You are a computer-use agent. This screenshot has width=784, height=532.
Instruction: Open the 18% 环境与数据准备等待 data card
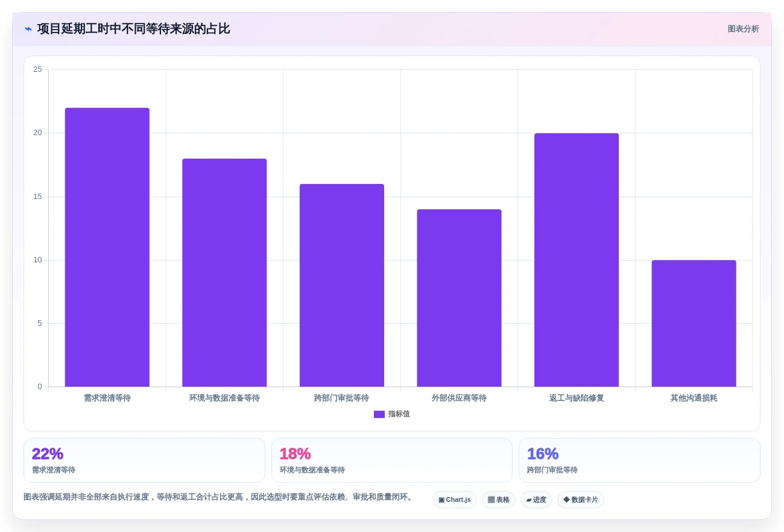click(x=392, y=460)
